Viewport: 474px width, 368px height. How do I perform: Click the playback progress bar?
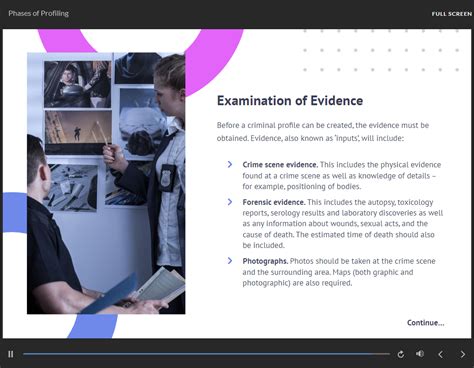pos(206,354)
